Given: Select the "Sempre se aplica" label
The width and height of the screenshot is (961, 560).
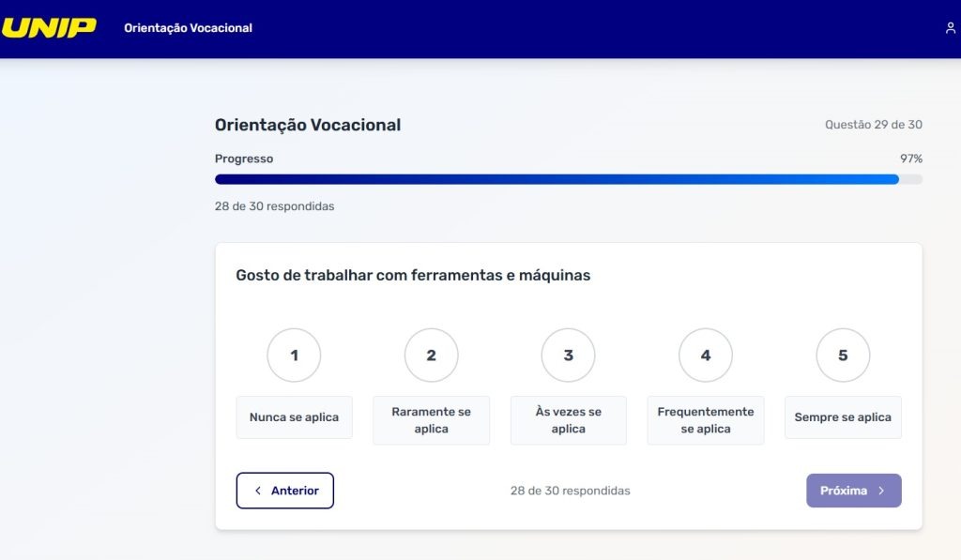Looking at the screenshot, I should 843,417.
